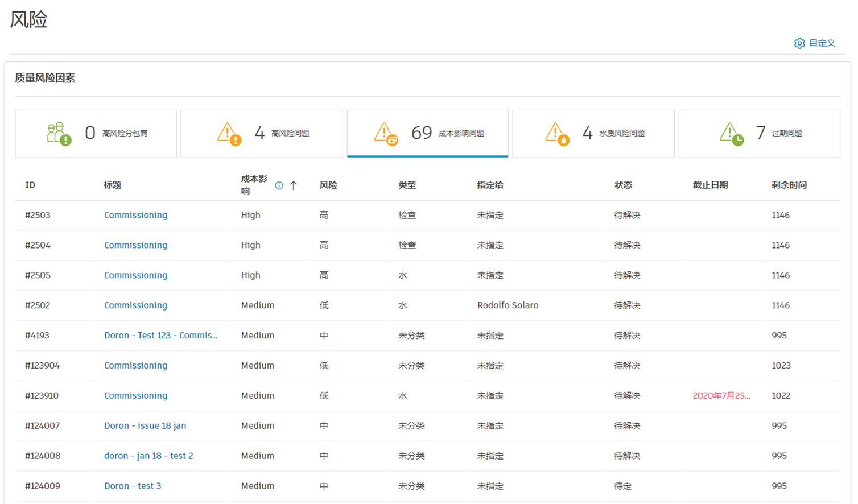Click the ID column header
This screenshot has width=858, height=504.
[30, 185]
